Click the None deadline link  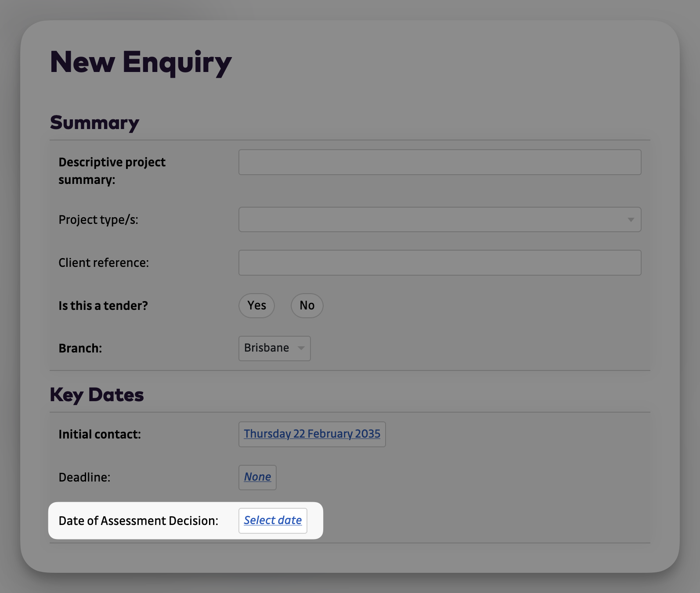pyautogui.click(x=257, y=477)
